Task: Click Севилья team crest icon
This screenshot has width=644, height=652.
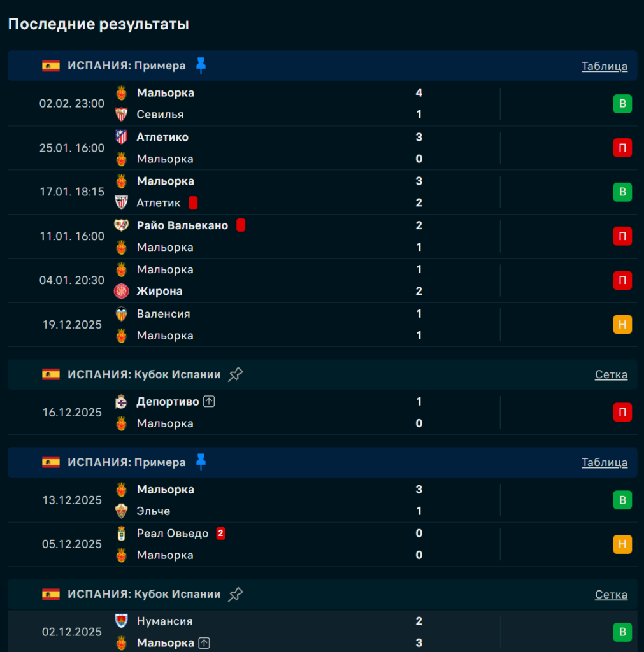Action: tap(121, 115)
